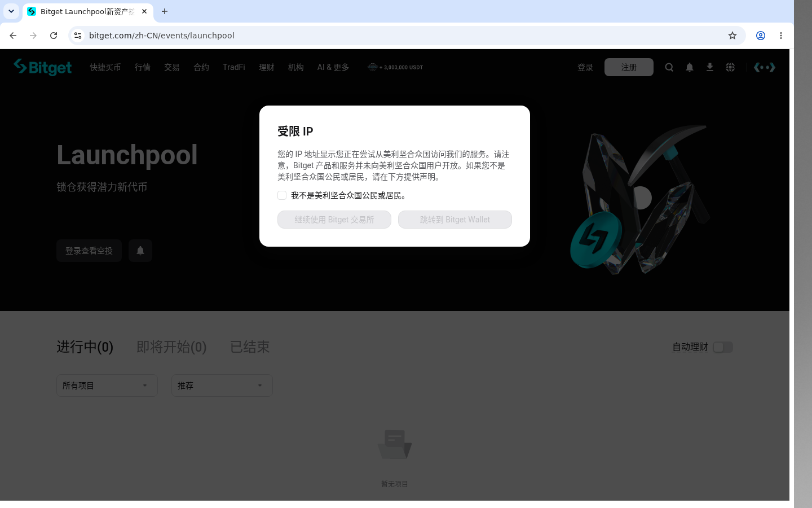Click 继续使用 Bitget 交易所 button
The image size is (812, 508).
pos(334,220)
